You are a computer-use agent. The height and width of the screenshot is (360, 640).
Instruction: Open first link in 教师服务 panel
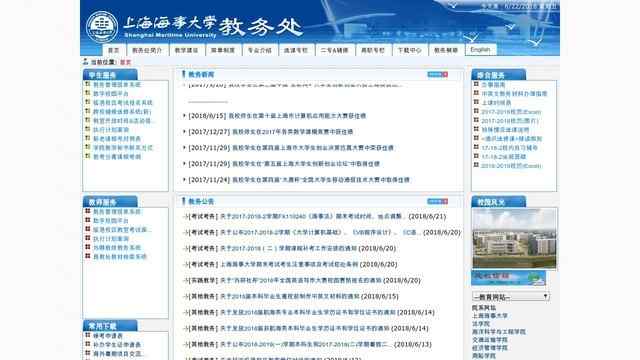point(117,211)
